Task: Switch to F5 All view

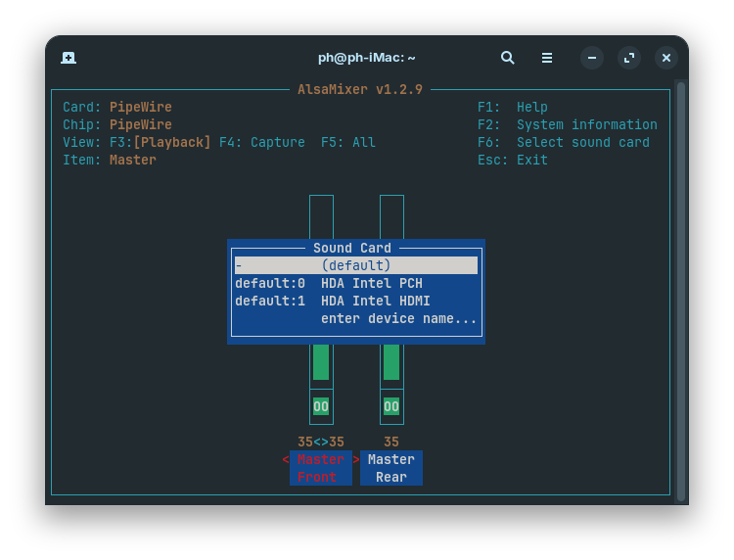Action: [348, 142]
